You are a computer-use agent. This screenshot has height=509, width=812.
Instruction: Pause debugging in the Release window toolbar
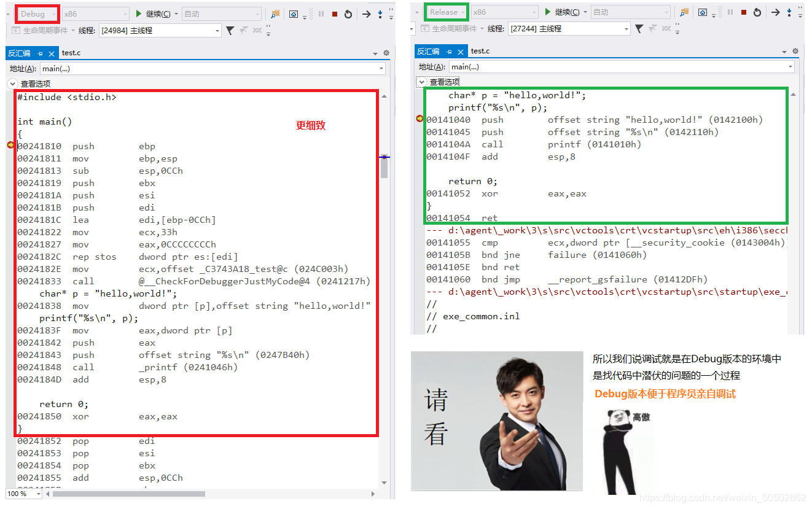730,12
